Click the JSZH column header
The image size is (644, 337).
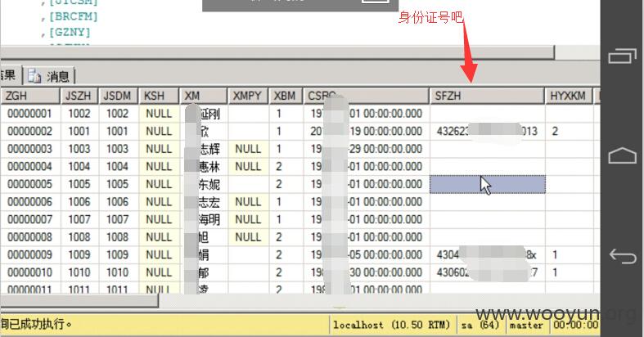coord(79,96)
